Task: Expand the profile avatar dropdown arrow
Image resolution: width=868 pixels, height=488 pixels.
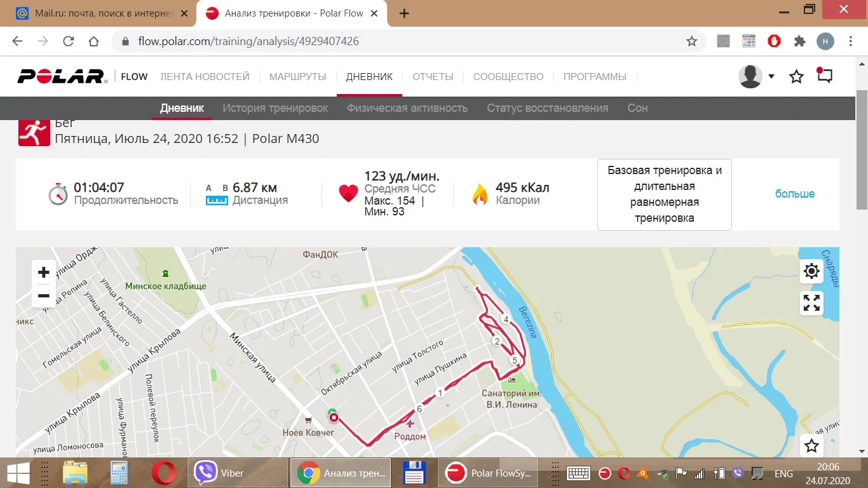Action: pyautogui.click(x=771, y=76)
